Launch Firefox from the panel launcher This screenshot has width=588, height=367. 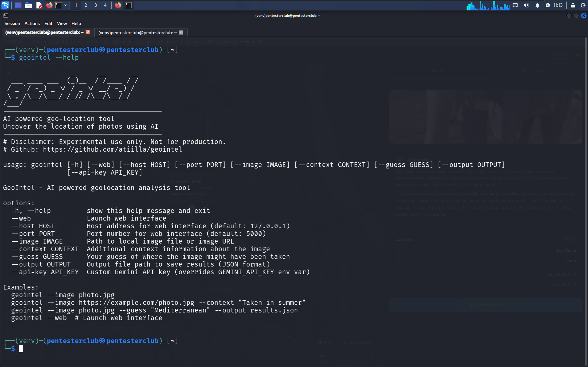coord(49,5)
